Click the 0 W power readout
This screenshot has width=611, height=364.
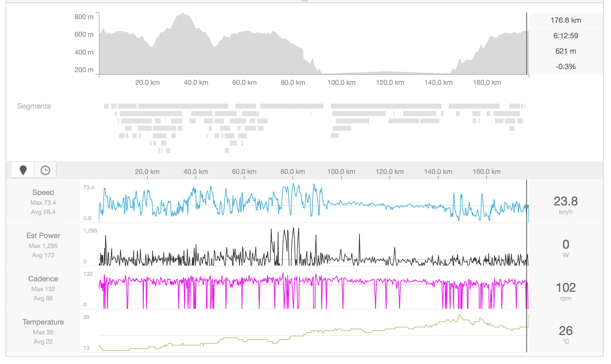pos(566,245)
